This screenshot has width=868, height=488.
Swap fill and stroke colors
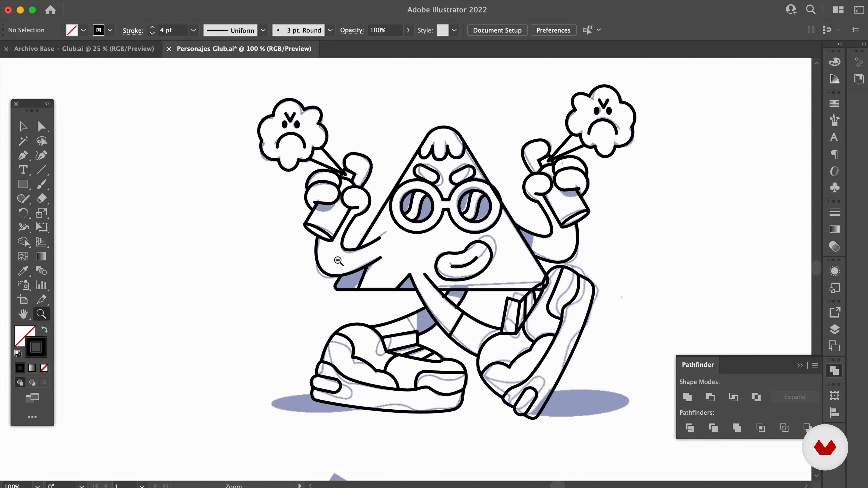pyautogui.click(x=45, y=329)
